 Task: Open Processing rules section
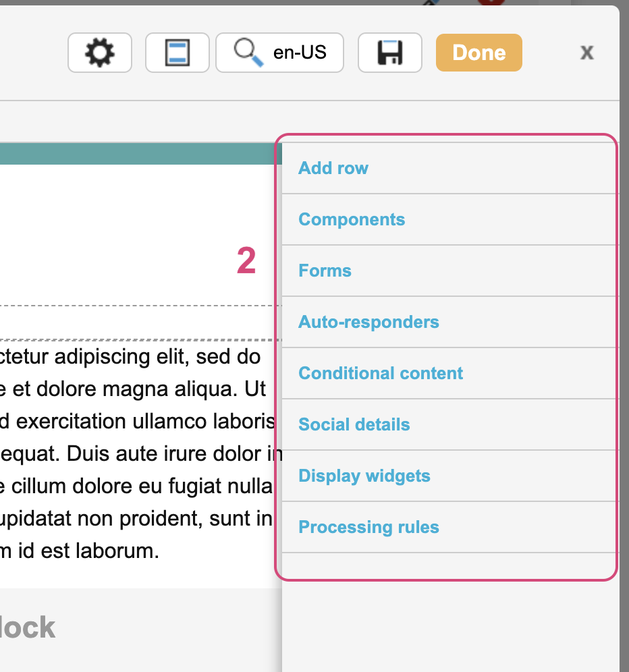click(x=368, y=527)
